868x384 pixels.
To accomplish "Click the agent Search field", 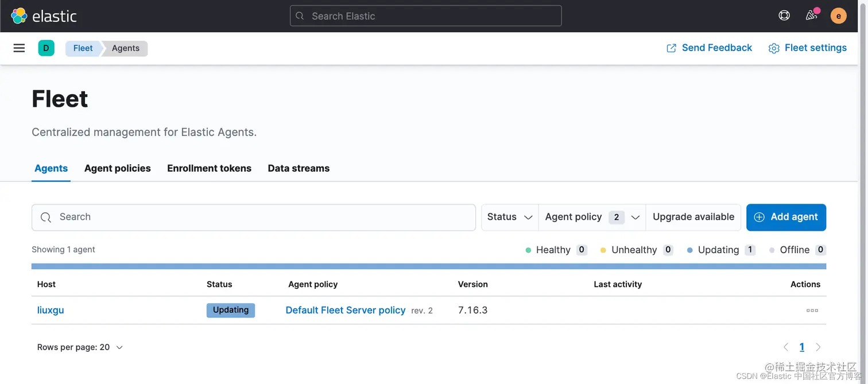I will [x=254, y=217].
